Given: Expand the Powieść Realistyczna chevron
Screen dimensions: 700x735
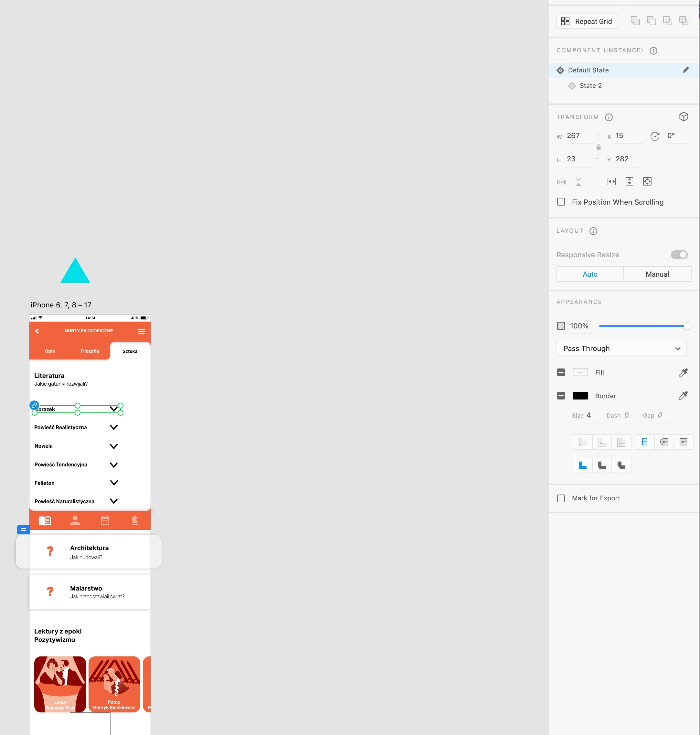Looking at the screenshot, I should tap(114, 427).
